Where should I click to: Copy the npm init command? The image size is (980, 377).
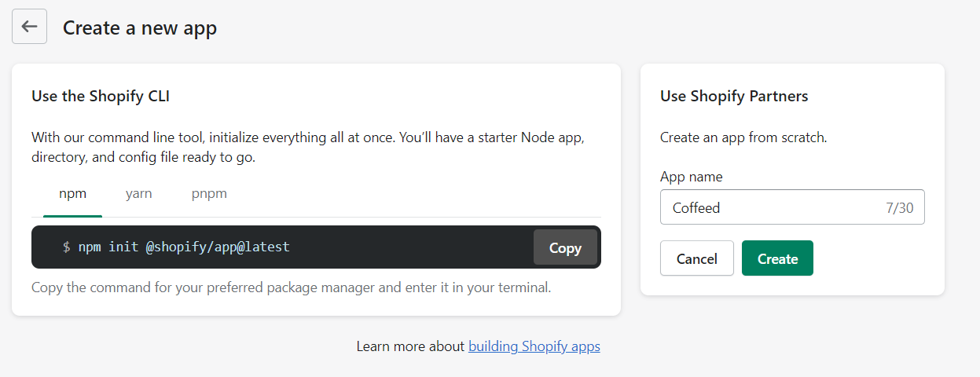pos(565,247)
